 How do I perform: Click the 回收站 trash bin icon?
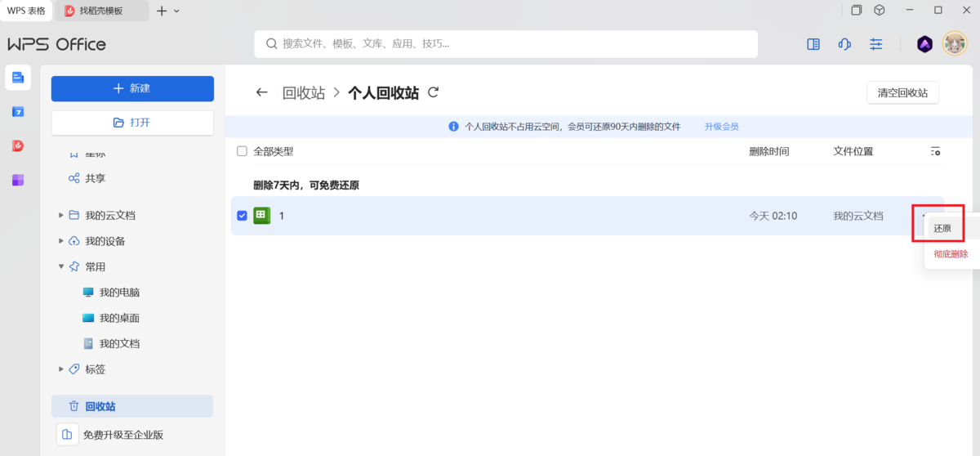click(x=73, y=406)
